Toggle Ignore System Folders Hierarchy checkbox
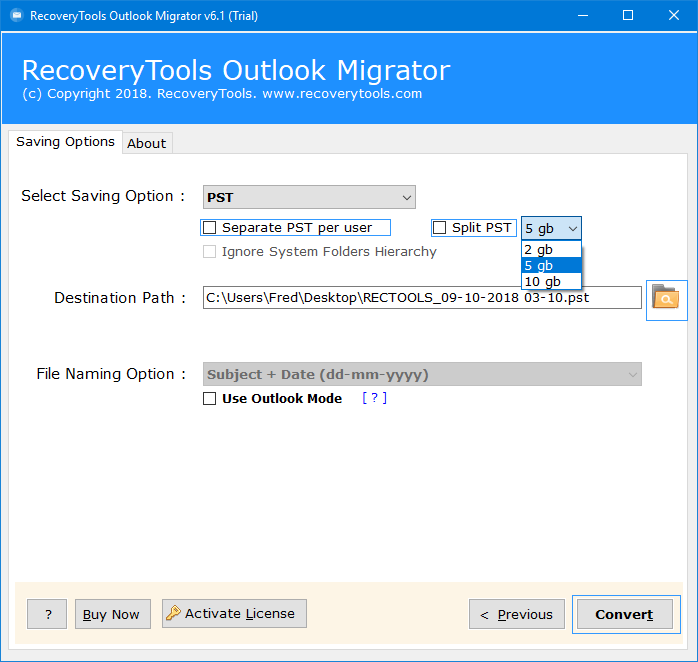 pyautogui.click(x=209, y=252)
